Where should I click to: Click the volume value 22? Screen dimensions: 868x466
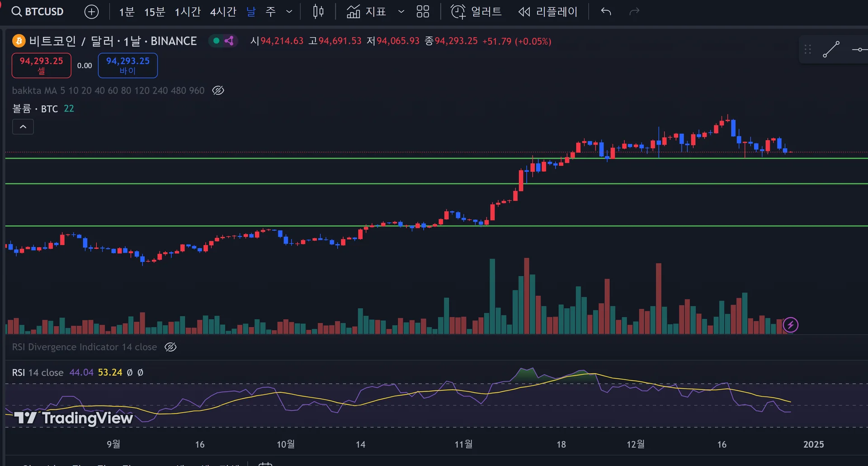point(69,108)
